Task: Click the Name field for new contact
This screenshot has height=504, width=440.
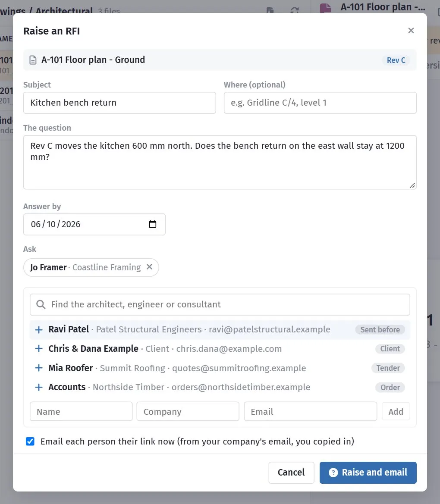Action: (x=81, y=411)
